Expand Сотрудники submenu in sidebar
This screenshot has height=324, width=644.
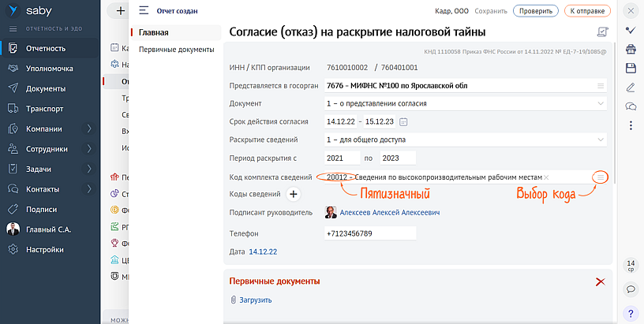coord(88,149)
